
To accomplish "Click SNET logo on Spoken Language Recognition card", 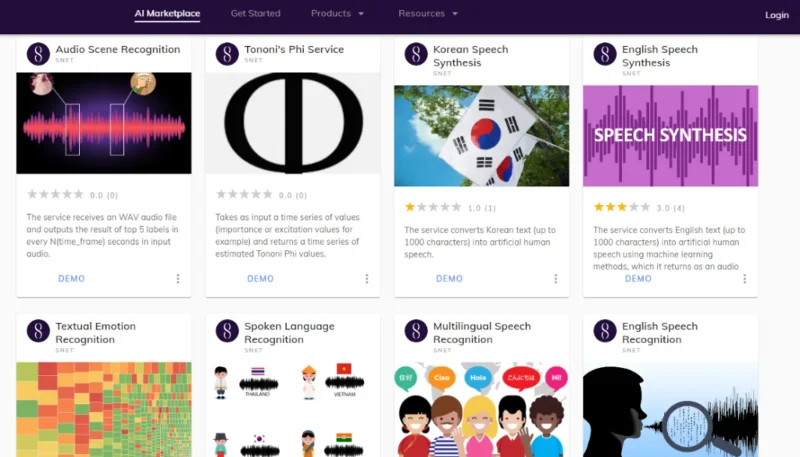I will pyautogui.click(x=227, y=331).
